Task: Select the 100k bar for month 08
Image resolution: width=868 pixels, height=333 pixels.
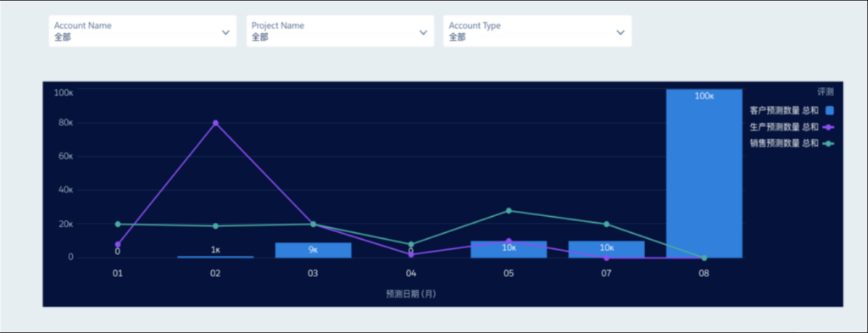Action: (704, 173)
